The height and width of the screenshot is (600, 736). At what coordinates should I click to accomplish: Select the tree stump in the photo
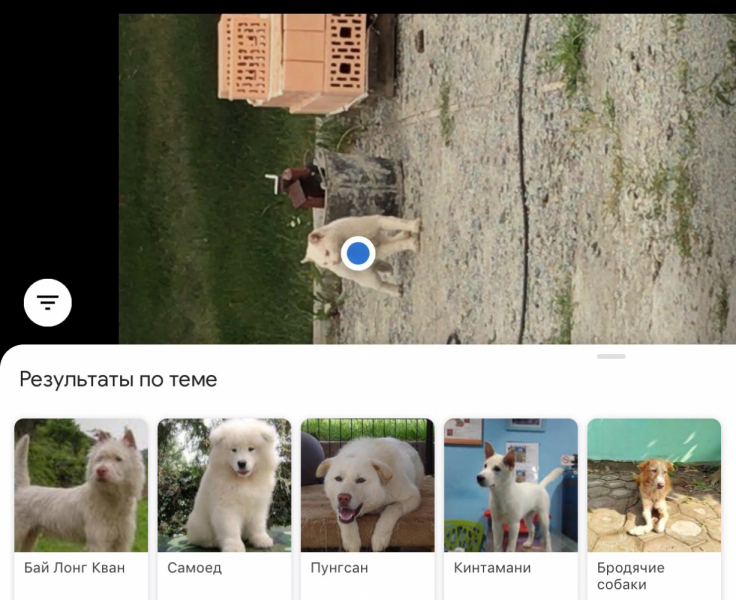pyautogui.click(x=362, y=185)
